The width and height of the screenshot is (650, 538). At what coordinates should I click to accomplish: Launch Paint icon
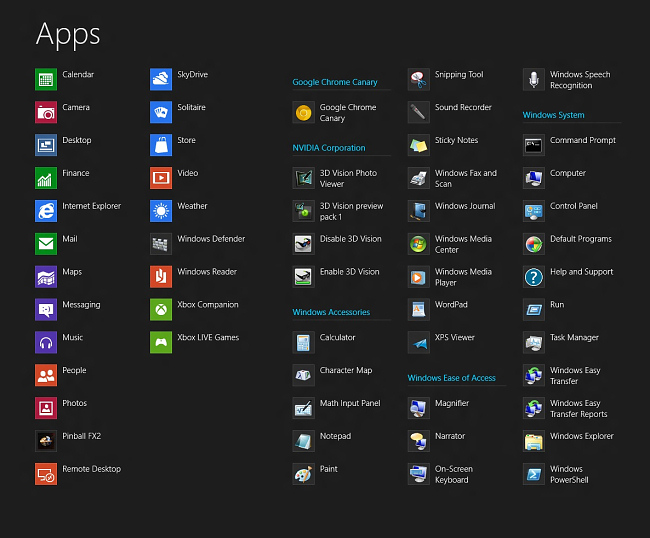click(303, 474)
